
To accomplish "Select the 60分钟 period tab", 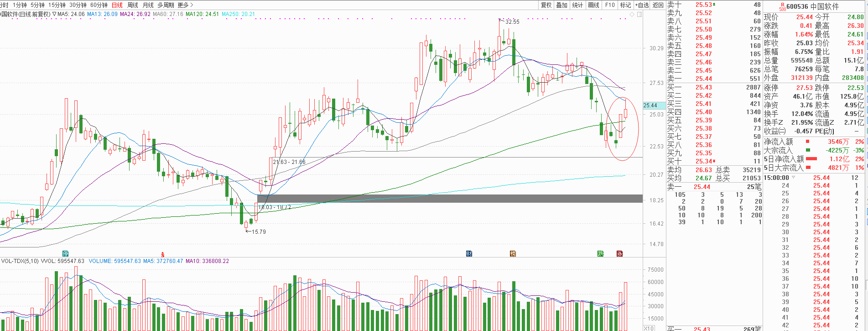I will pos(99,5).
